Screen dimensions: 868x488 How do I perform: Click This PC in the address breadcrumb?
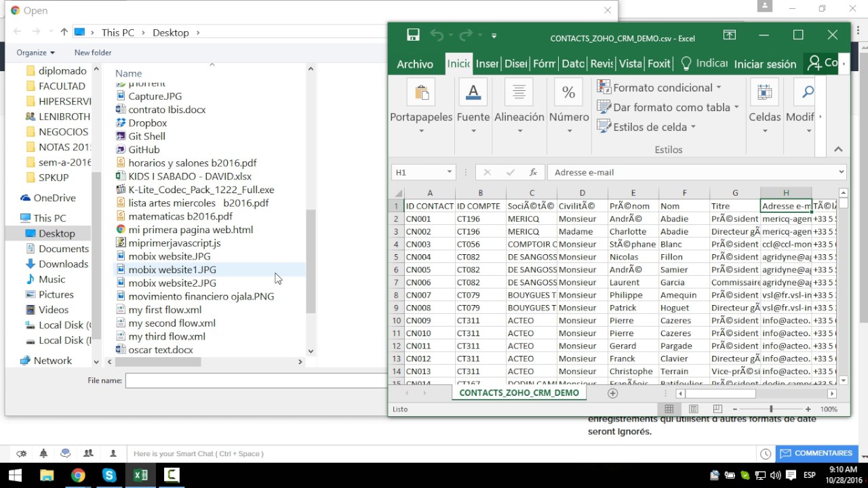point(118,33)
